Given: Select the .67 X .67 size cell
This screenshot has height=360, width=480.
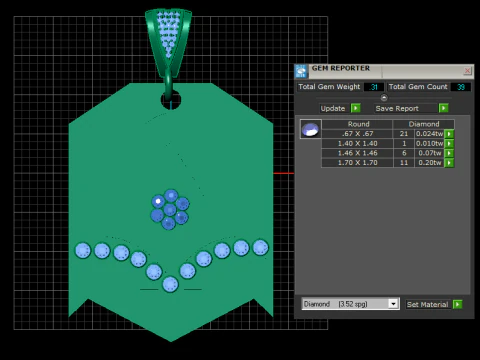Looking at the screenshot, I should [x=357, y=134].
